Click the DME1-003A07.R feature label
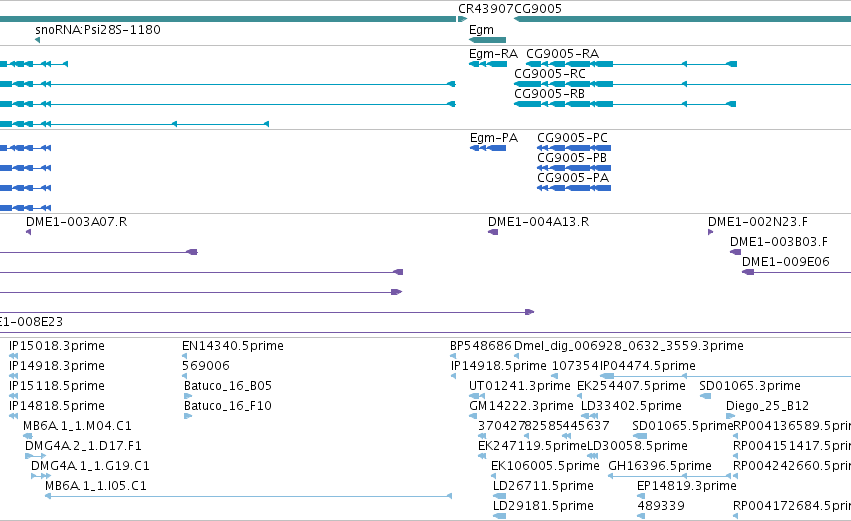 click(77, 222)
